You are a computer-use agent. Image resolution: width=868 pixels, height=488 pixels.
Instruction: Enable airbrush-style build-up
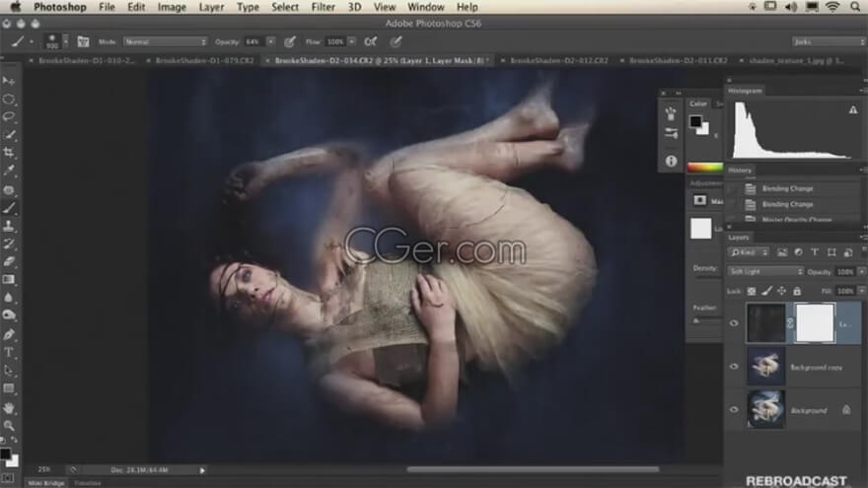370,41
